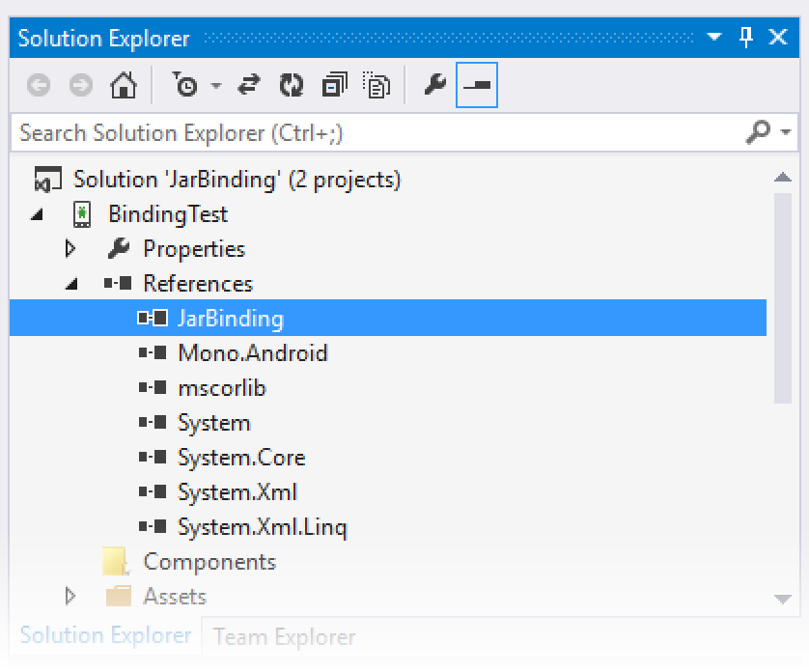
Task: Switch to the Team Explorer tab
Action: 284,637
